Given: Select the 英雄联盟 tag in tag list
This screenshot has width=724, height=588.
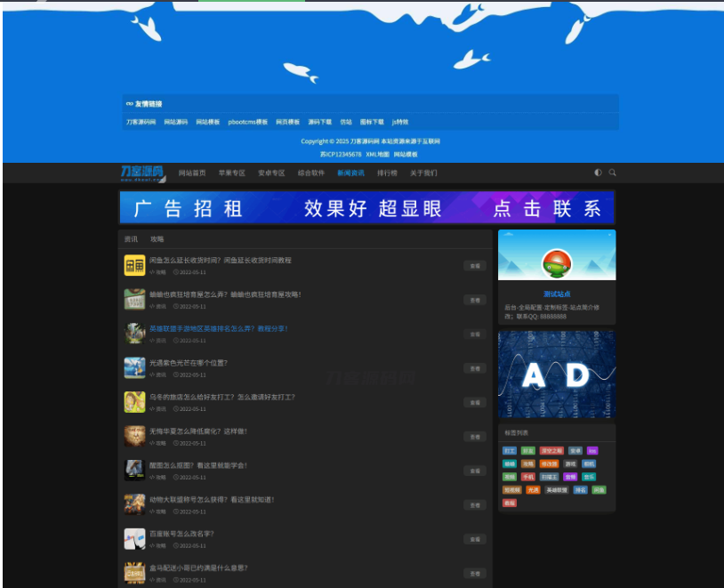Looking at the screenshot, I should (557, 490).
